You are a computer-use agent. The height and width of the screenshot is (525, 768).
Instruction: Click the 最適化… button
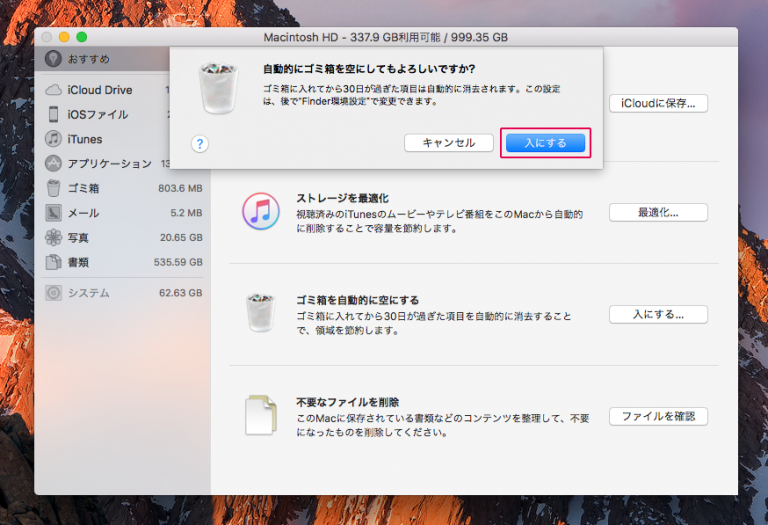(x=658, y=213)
